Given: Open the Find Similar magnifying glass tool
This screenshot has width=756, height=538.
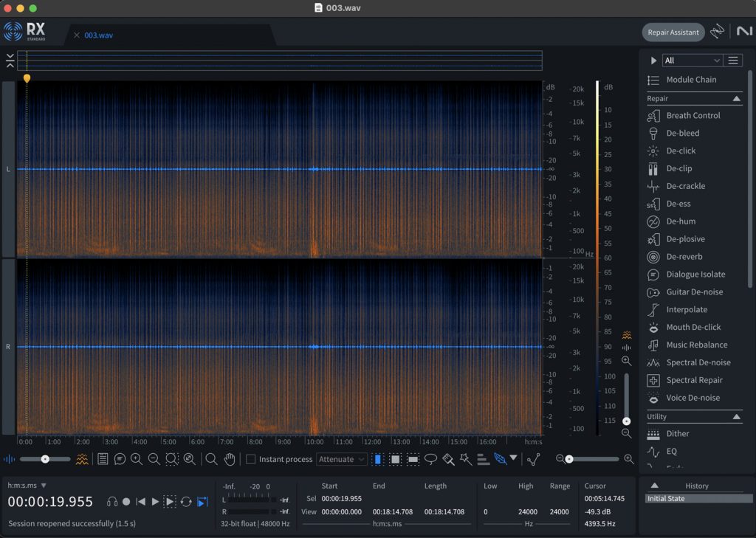Looking at the screenshot, I should (212, 459).
